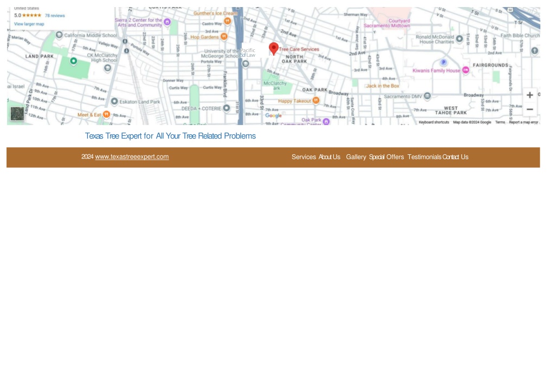The image size is (555, 392).
Task: Click the 'WEST TAHOE PARK' neighborhood label
Action: (451, 110)
